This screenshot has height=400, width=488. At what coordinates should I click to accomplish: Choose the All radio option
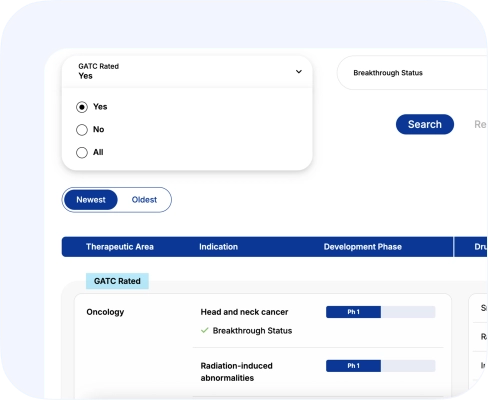point(82,153)
